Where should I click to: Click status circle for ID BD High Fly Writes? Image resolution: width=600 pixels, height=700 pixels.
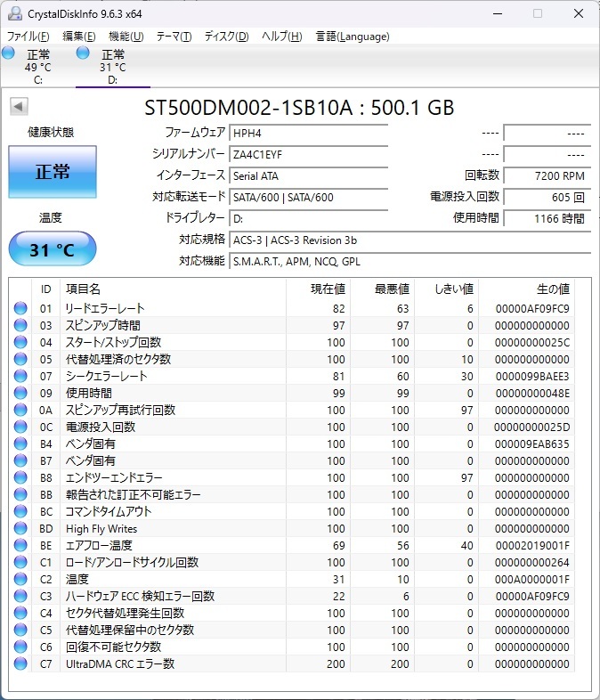pos(20,529)
